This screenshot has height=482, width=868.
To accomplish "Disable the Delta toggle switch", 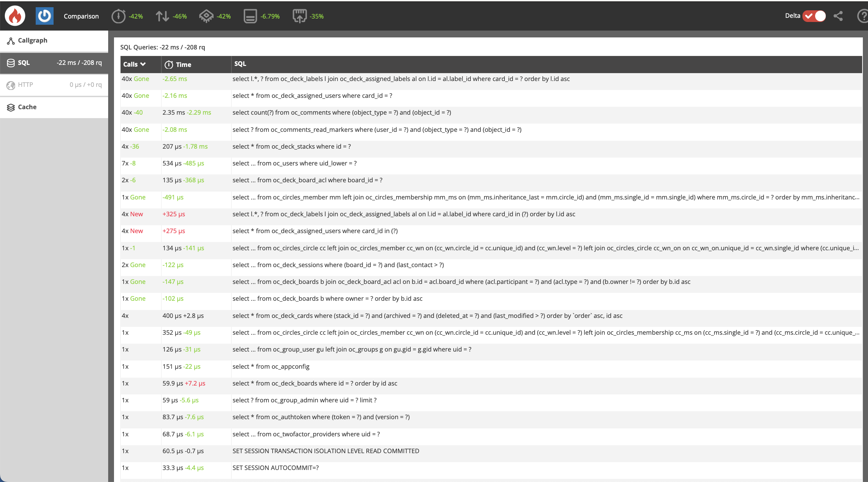I will [814, 16].
